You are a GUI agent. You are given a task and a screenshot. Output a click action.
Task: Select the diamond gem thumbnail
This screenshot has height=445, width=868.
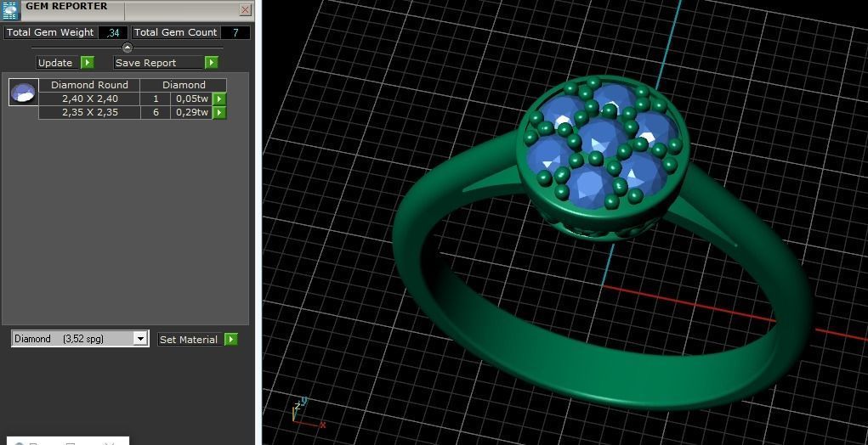pyautogui.click(x=24, y=93)
